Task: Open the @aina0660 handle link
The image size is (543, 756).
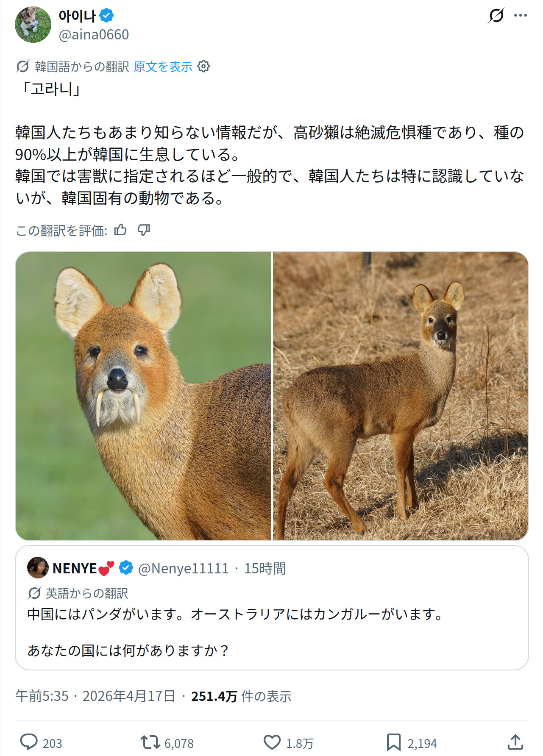Action: tap(94, 35)
